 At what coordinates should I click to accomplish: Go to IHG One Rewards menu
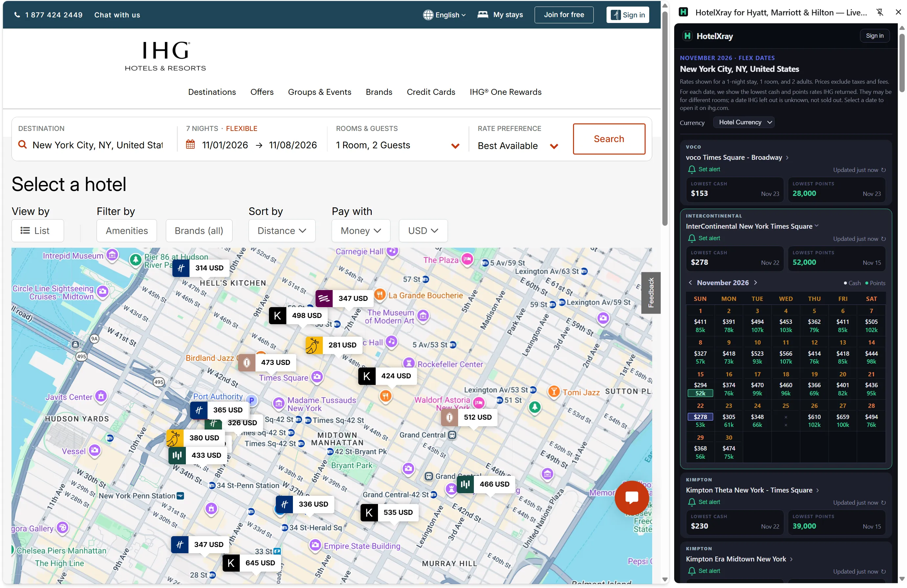[505, 92]
